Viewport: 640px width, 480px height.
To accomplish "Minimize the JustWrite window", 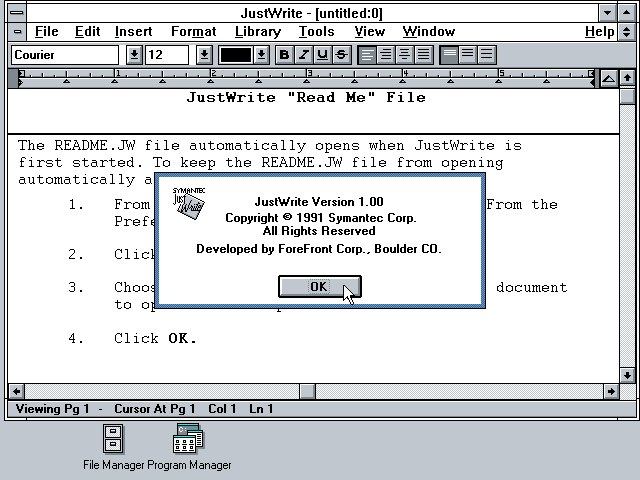I will click(x=607, y=13).
